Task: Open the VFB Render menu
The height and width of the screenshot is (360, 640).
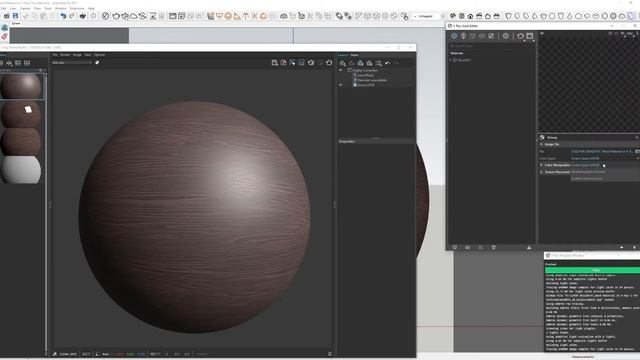Action: click(x=65, y=55)
